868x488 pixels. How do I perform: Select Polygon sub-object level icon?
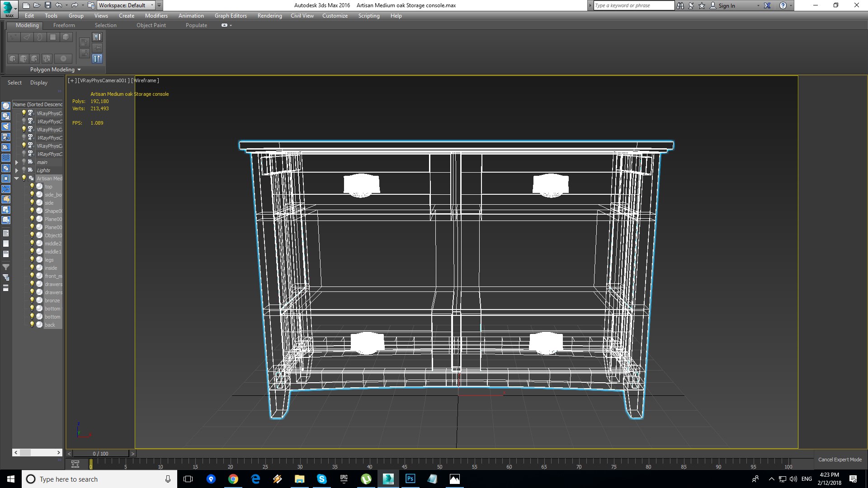pyautogui.click(x=53, y=37)
